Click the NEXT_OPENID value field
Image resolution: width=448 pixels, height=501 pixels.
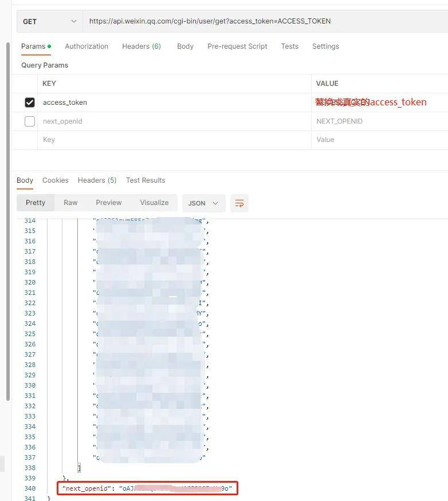(378, 121)
